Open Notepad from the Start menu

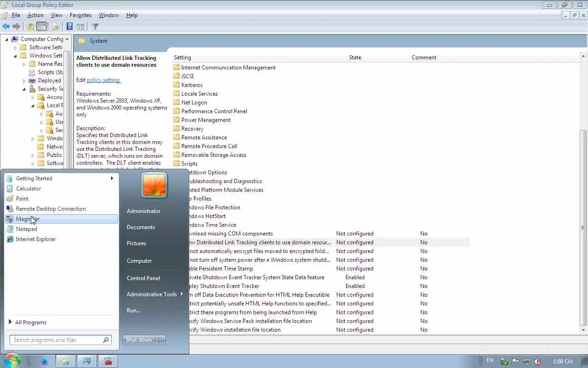(61, 229)
